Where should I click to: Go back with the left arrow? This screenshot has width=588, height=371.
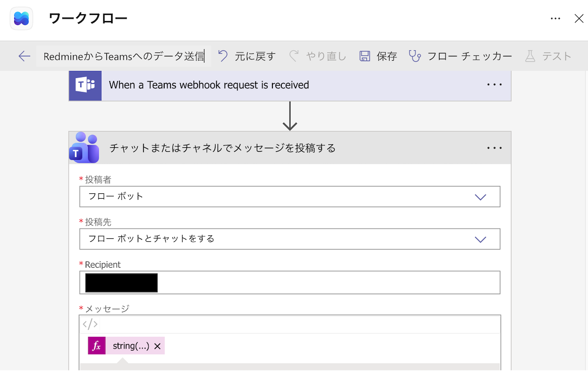24,56
